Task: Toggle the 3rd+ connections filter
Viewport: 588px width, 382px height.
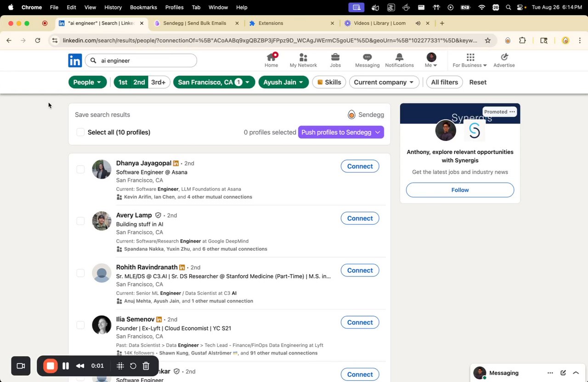Action: pyautogui.click(x=158, y=82)
